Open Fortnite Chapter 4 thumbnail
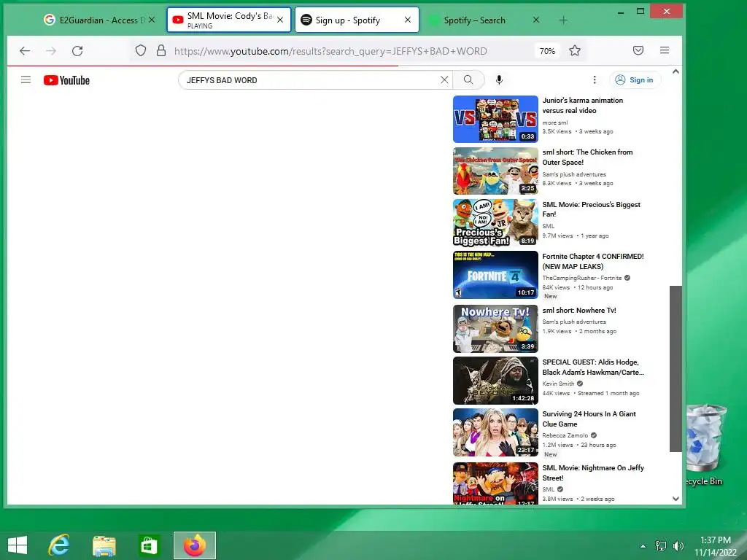The image size is (747, 560). pos(495,275)
